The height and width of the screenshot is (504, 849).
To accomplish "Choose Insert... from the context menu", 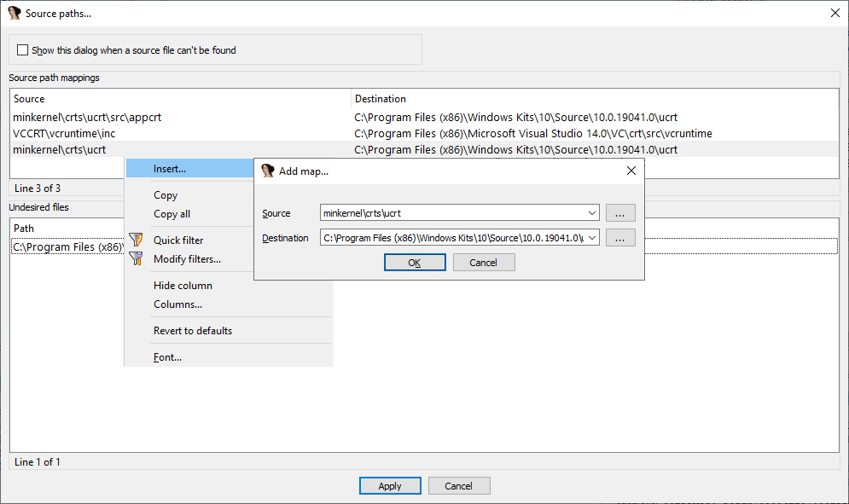I will point(172,168).
